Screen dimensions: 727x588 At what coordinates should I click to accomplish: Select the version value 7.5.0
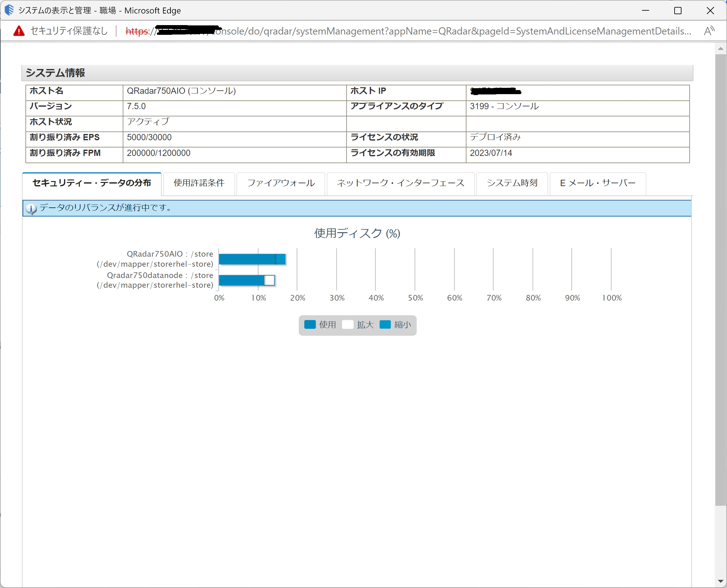(x=136, y=106)
